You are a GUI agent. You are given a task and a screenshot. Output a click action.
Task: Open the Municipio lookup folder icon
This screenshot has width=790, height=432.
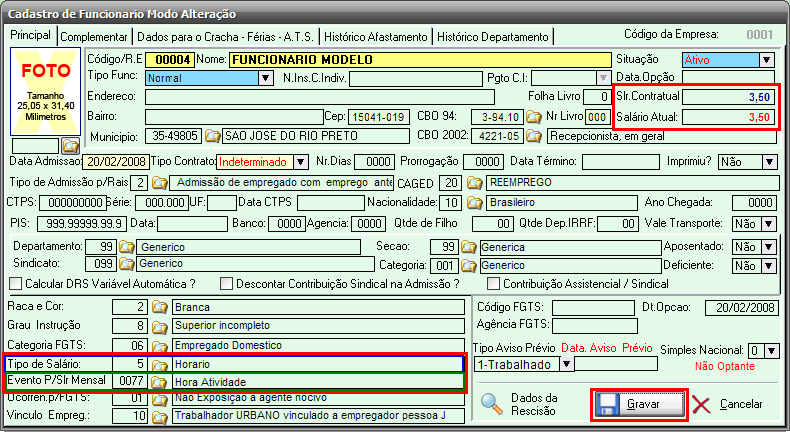212,136
